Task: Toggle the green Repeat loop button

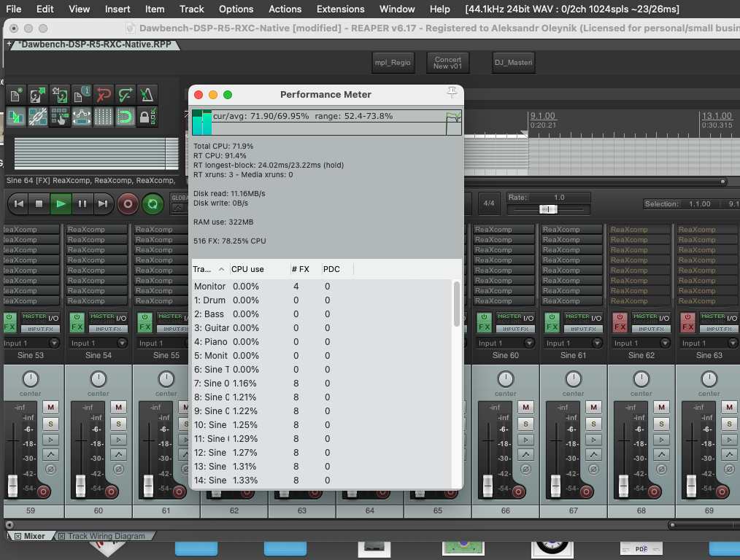Action: pos(153,204)
